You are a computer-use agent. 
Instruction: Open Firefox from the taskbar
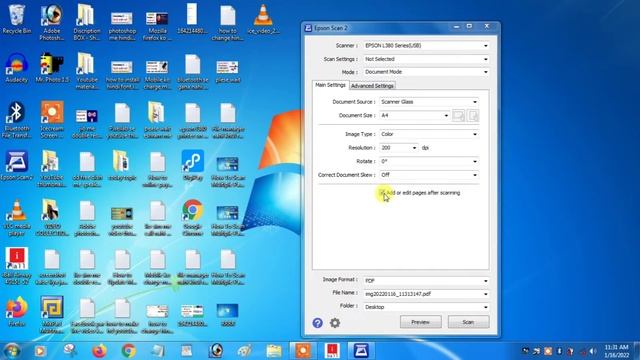(x=99, y=351)
